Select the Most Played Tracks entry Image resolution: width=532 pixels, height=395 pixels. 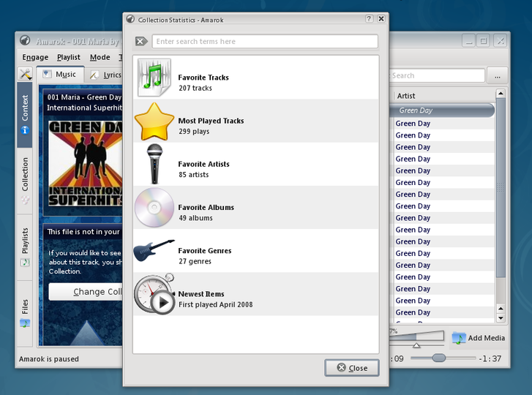pyautogui.click(x=256, y=121)
